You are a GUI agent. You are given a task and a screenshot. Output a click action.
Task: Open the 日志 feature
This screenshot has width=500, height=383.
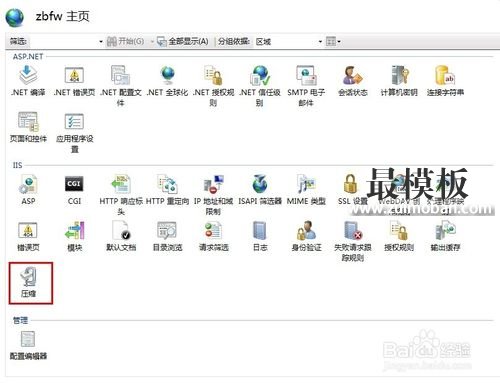click(260, 236)
